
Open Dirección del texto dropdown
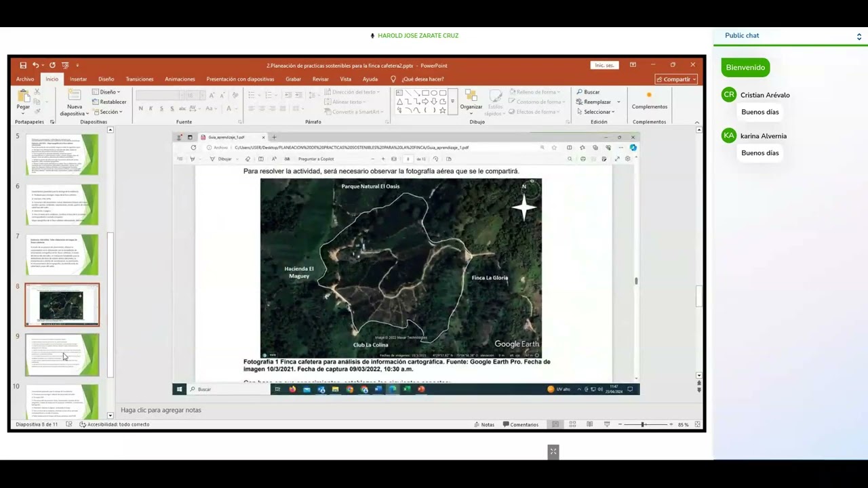(353, 92)
